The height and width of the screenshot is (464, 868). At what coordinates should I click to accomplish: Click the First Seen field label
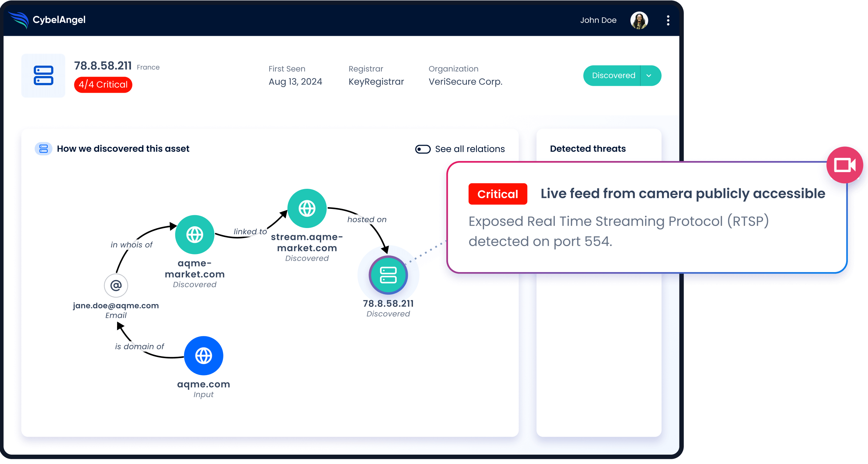point(287,69)
